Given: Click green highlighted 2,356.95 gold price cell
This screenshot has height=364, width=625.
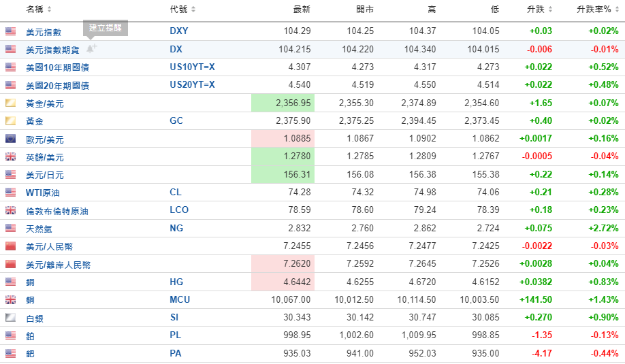Looking at the screenshot, I should tap(283, 103).
